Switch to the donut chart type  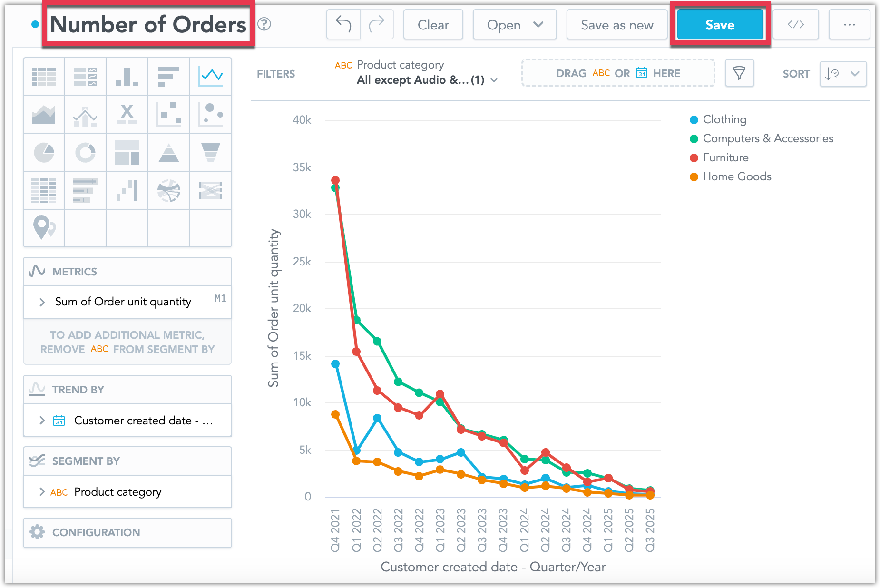[x=85, y=152]
